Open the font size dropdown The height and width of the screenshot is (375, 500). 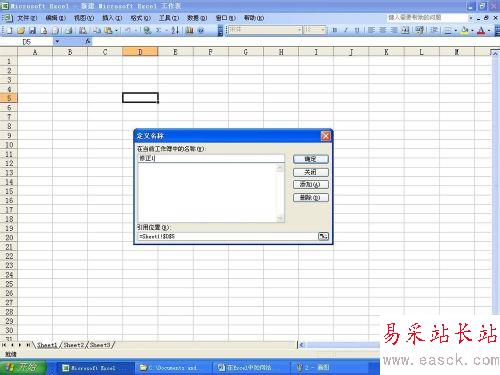pos(323,30)
